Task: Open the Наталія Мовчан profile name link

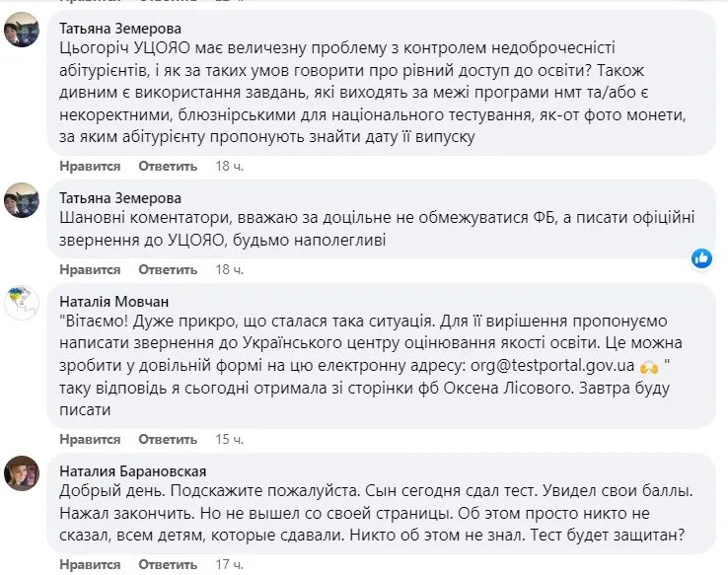Action: (112, 301)
